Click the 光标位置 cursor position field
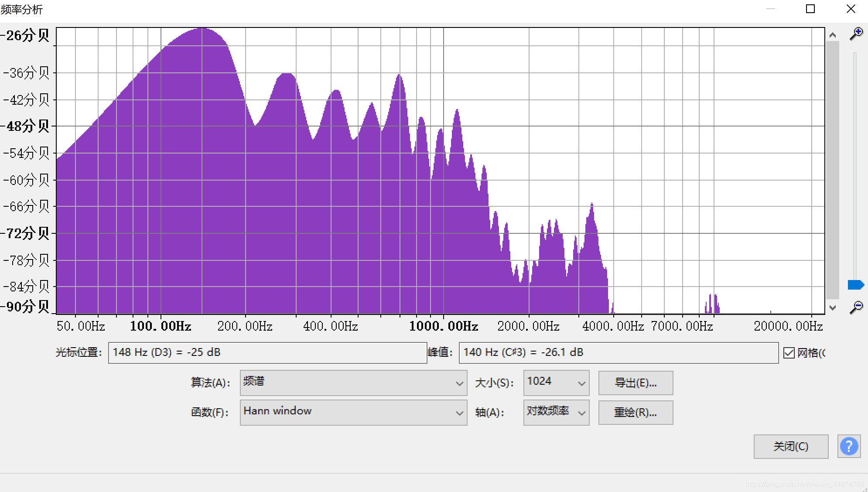Viewport: 868px width, 492px height. click(267, 352)
